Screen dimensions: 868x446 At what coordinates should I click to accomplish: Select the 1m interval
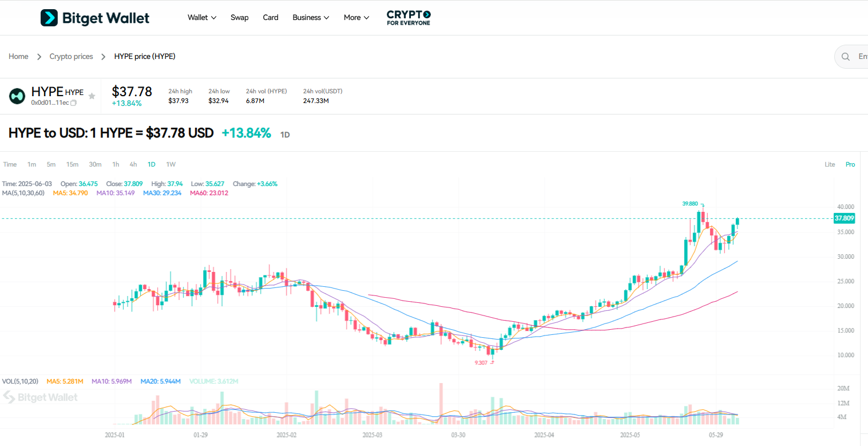click(31, 164)
